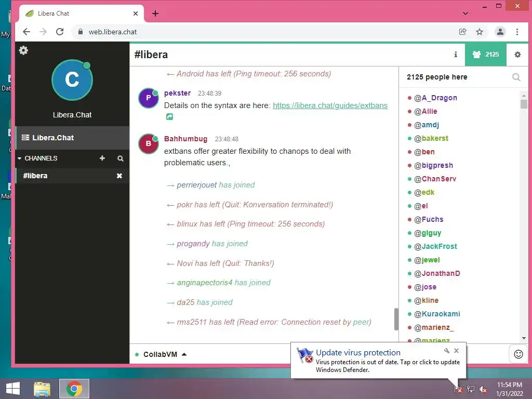Open Chrome tab search chevron
Screen dimensions: 532x399
pos(465,14)
